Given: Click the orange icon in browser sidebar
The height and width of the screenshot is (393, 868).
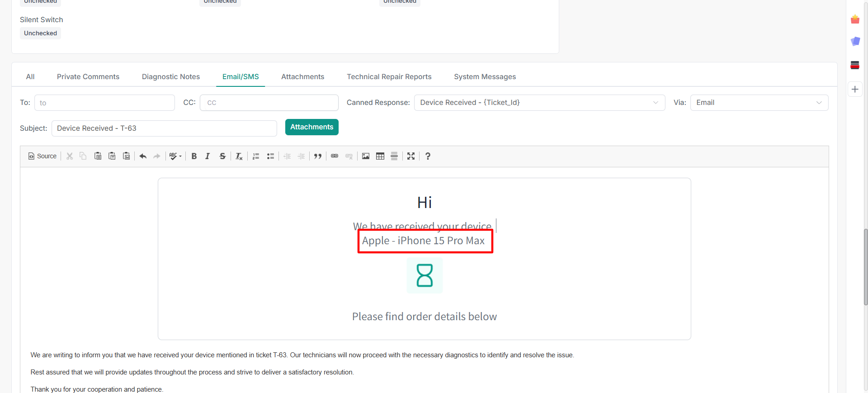Looking at the screenshot, I should coord(855,19).
